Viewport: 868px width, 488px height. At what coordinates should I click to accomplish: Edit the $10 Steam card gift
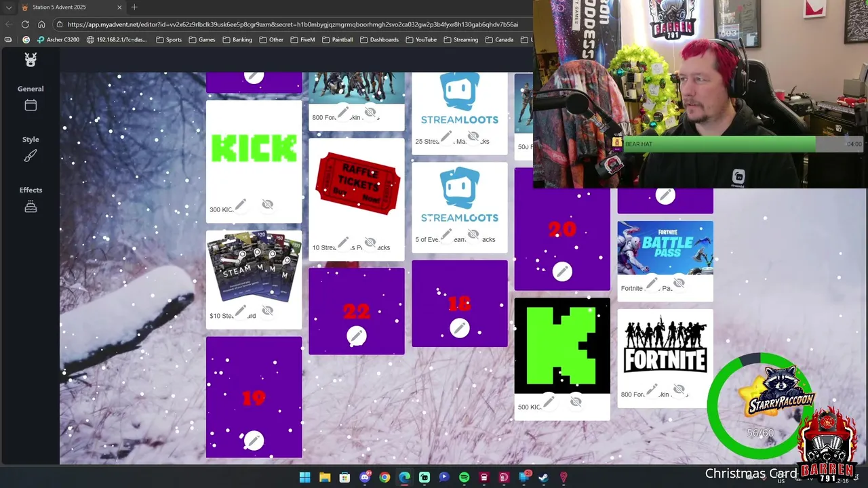point(240,310)
